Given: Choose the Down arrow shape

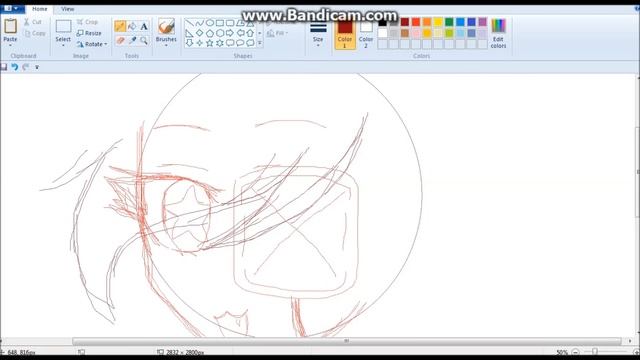Looking at the screenshot, I should click(x=189, y=43).
